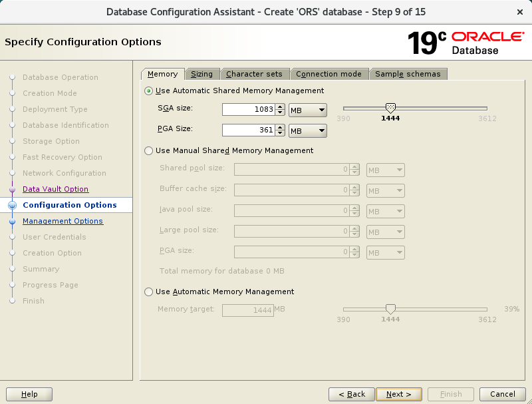Screen dimensions: 532x404
Task: Click the SGA memory slider thumb
Action: point(390,108)
